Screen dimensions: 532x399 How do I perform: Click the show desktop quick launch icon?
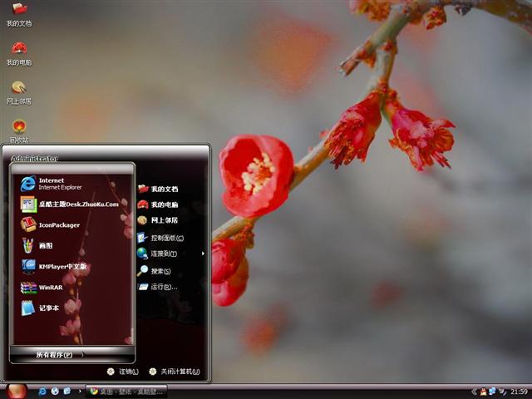(67, 392)
